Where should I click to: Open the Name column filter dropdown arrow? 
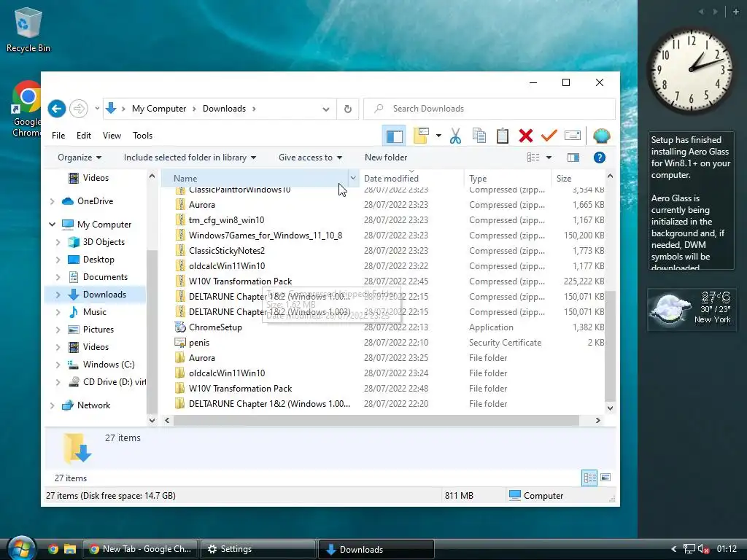(353, 179)
